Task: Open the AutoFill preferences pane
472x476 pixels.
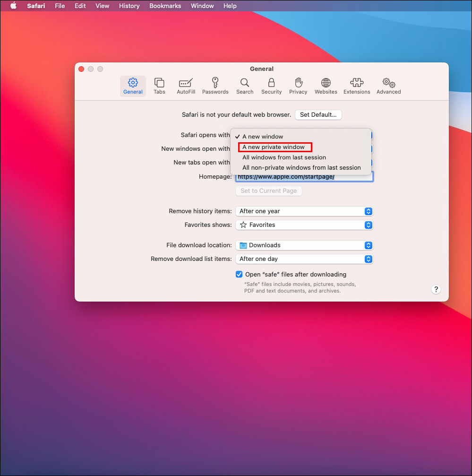Action: pos(186,86)
